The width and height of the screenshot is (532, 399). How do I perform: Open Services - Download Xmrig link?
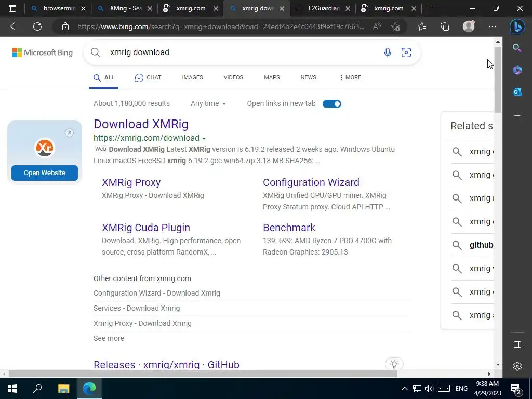(x=137, y=308)
